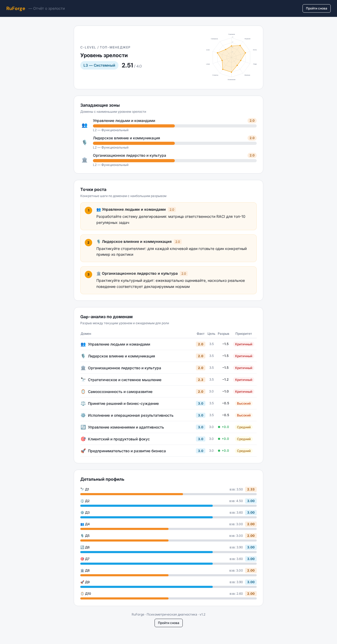Click the 'L3 — Системный' level badge

tap(99, 65)
